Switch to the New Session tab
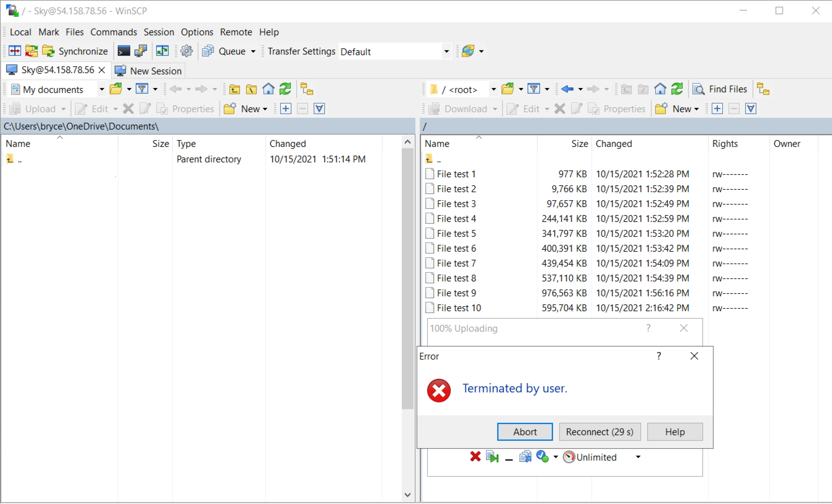The image size is (832, 504). click(148, 71)
